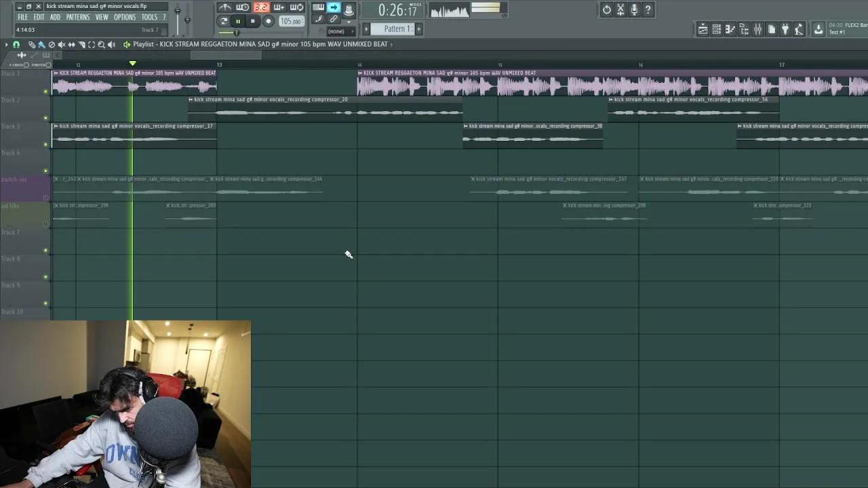Click the main pitch slider
The width and height of the screenshot is (868, 488).
click(187, 18)
